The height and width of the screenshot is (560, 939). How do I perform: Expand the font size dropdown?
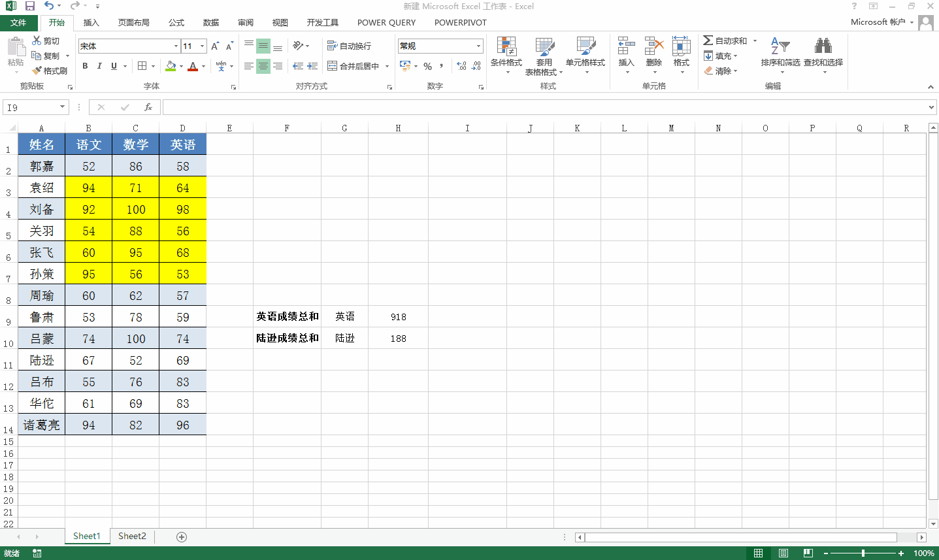pos(201,46)
